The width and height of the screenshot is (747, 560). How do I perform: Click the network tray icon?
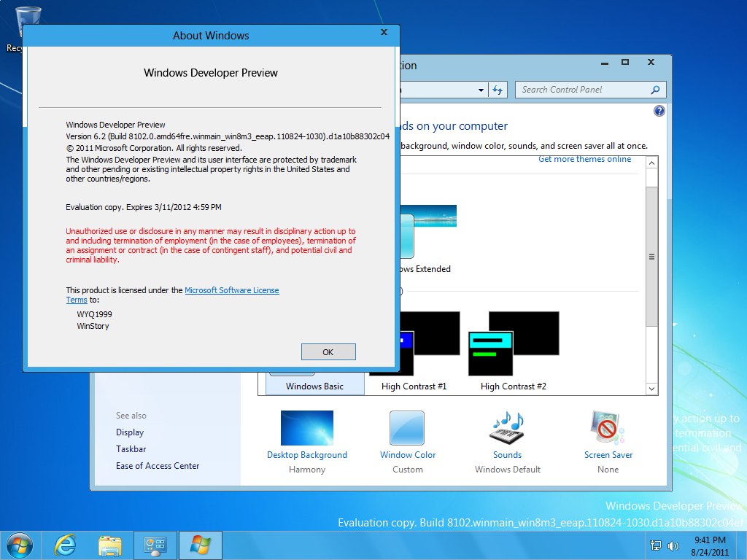tap(656, 545)
